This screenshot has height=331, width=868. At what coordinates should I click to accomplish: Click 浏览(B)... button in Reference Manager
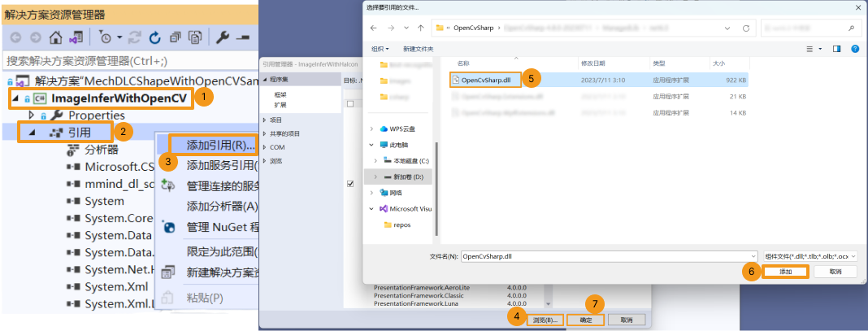545,320
